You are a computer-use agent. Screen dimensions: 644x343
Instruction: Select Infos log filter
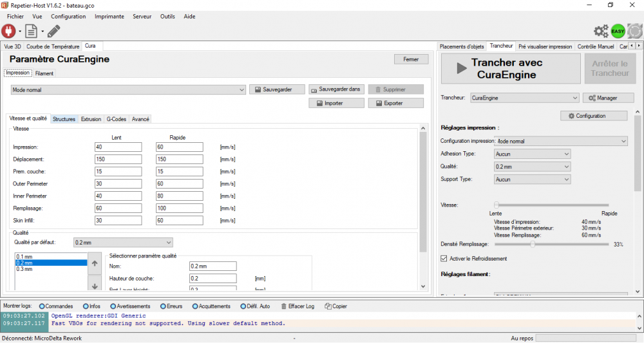(91, 306)
